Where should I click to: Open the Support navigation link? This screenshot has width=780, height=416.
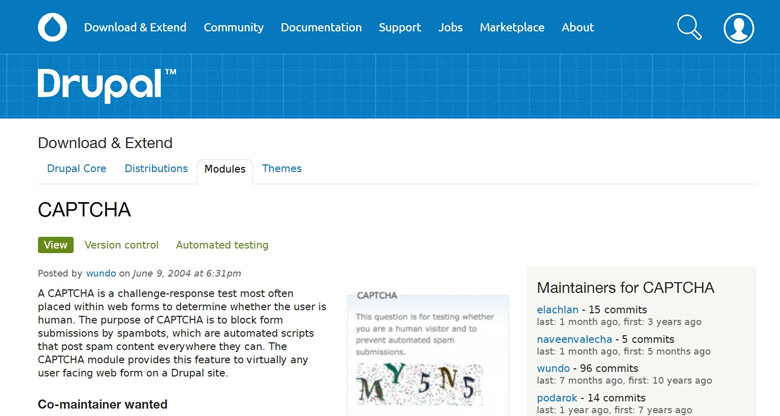pyautogui.click(x=400, y=28)
